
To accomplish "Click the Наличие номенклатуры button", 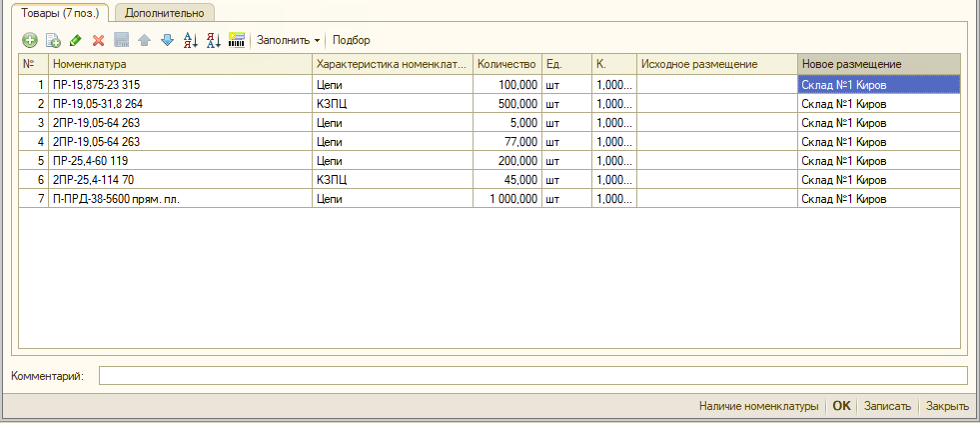I will click(759, 406).
